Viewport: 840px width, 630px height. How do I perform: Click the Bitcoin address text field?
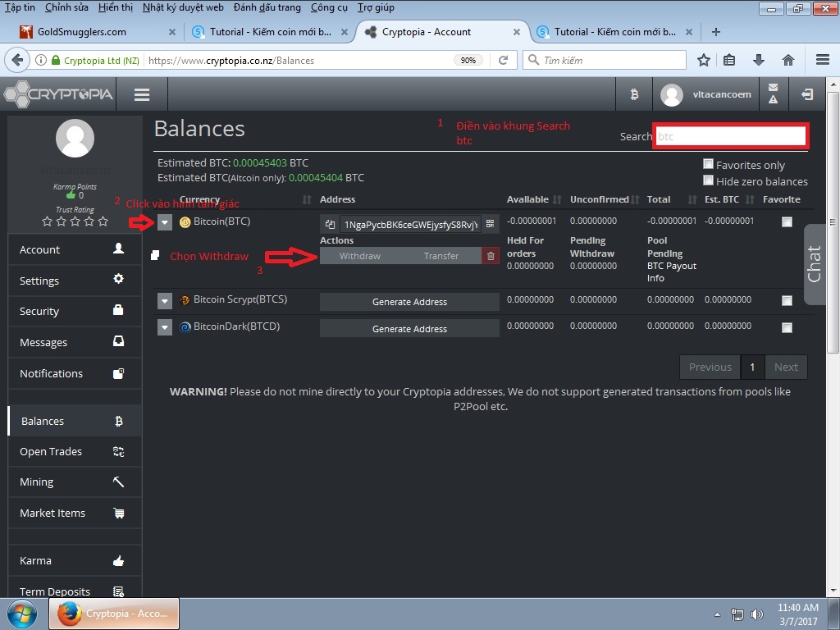coord(410,225)
